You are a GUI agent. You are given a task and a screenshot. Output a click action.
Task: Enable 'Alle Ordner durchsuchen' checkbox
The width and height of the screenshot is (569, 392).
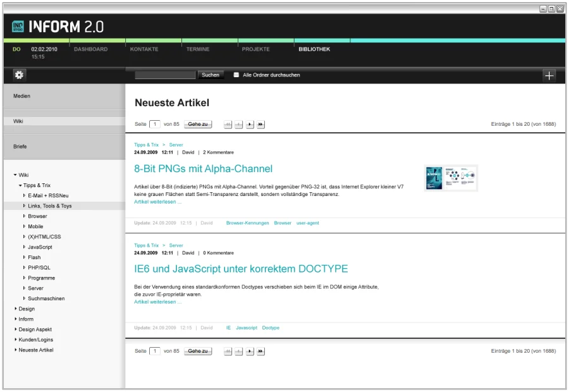pos(236,75)
